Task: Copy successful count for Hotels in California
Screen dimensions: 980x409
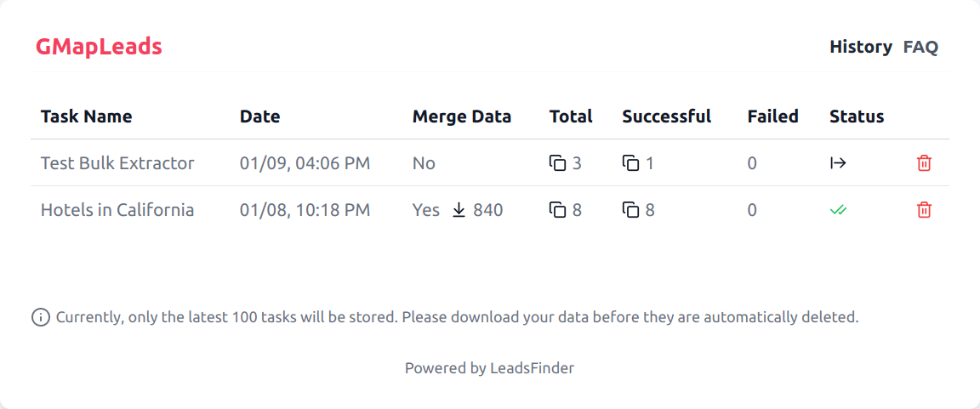Action: [630, 210]
